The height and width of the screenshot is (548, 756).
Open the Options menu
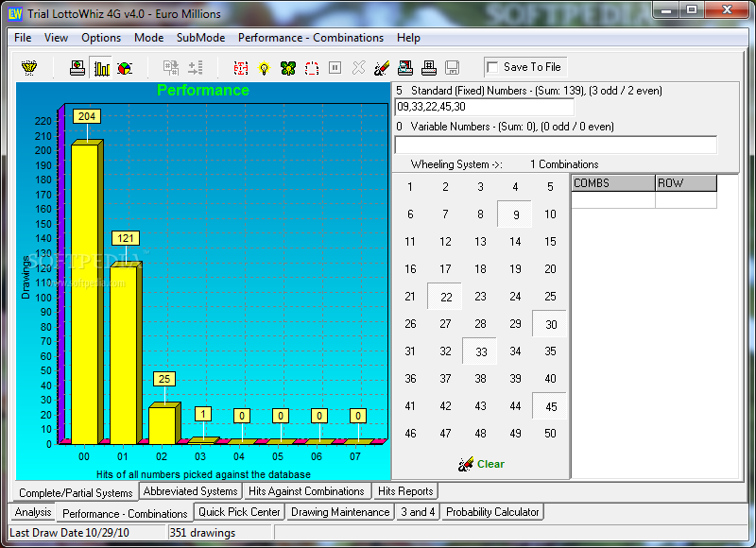[x=101, y=38]
